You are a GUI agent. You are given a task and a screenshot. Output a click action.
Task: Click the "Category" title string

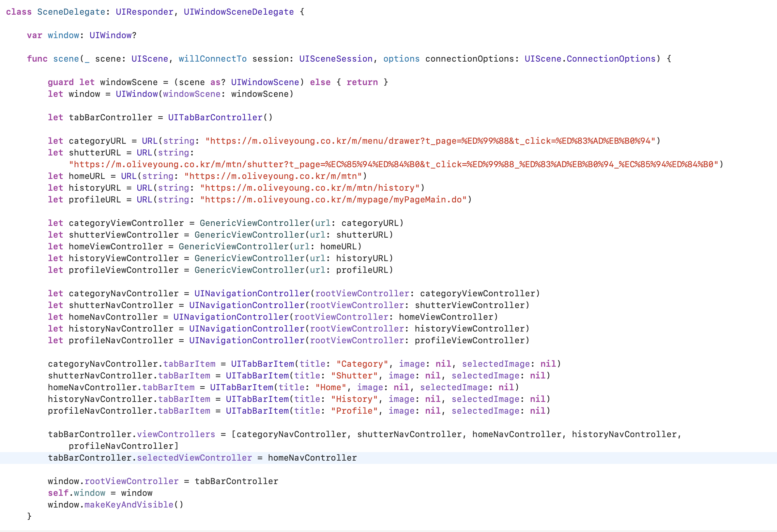coord(362,364)
